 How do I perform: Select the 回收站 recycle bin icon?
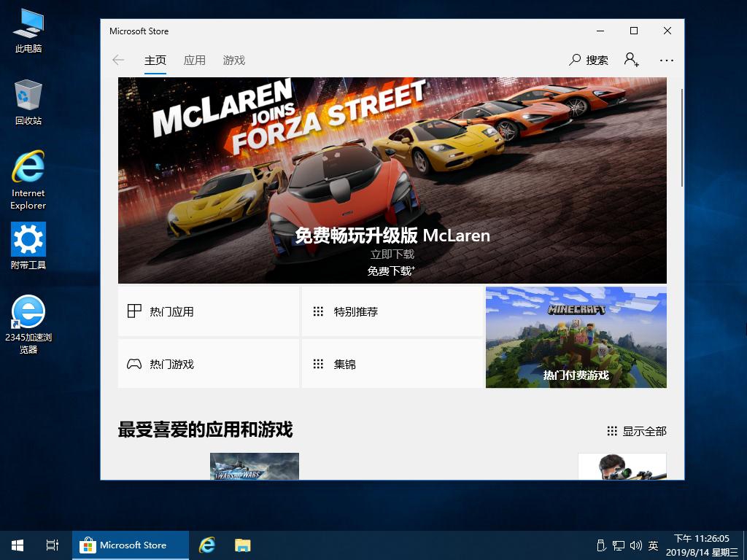coord(28,102)
